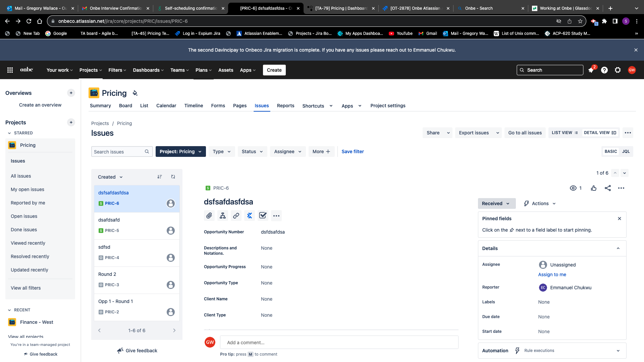The width and height of the screenshot is (644, 362).
Task: Open the Dashboards menu
Action: [x=148, y=70]
